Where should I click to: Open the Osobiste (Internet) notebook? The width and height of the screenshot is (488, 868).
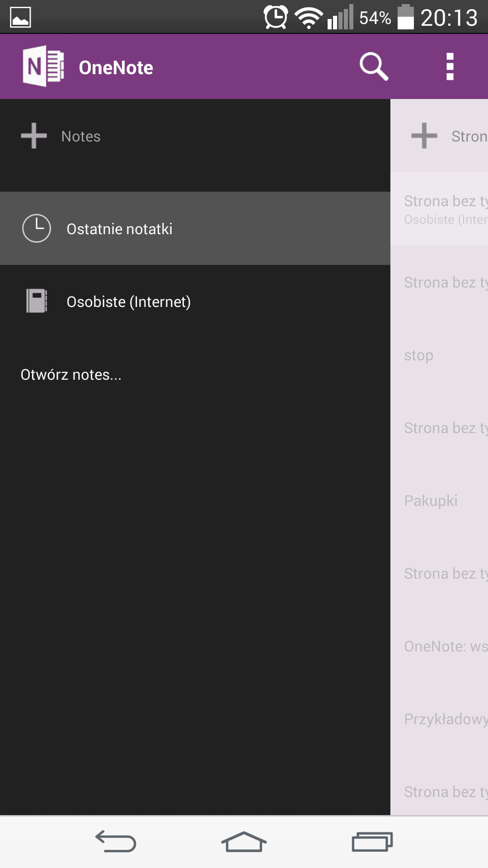click(x=195, y=302)
